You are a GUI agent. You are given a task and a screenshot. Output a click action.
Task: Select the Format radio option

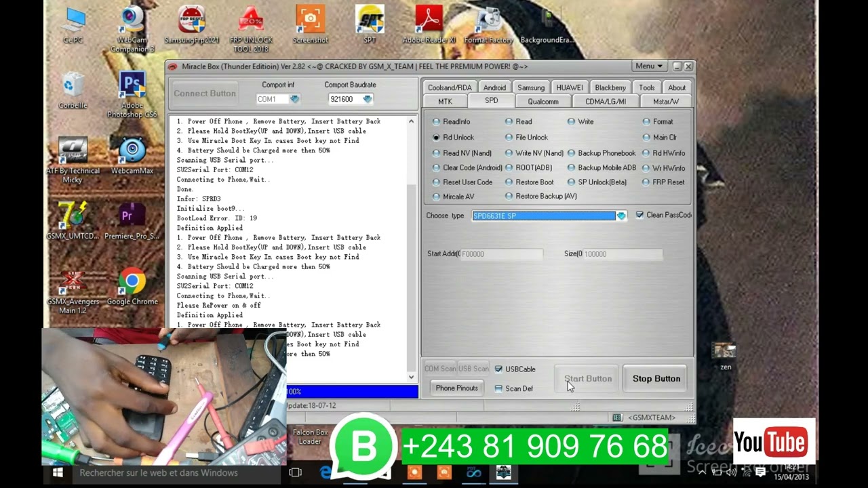pos(658,121)
